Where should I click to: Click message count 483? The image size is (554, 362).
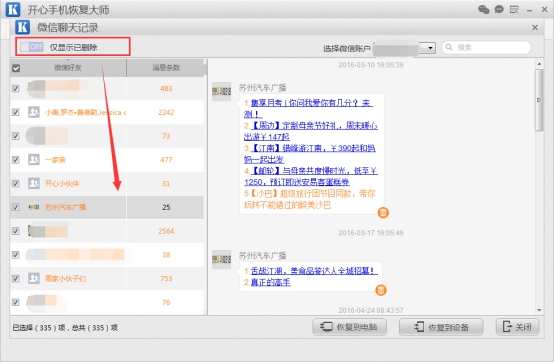point(166,88)
